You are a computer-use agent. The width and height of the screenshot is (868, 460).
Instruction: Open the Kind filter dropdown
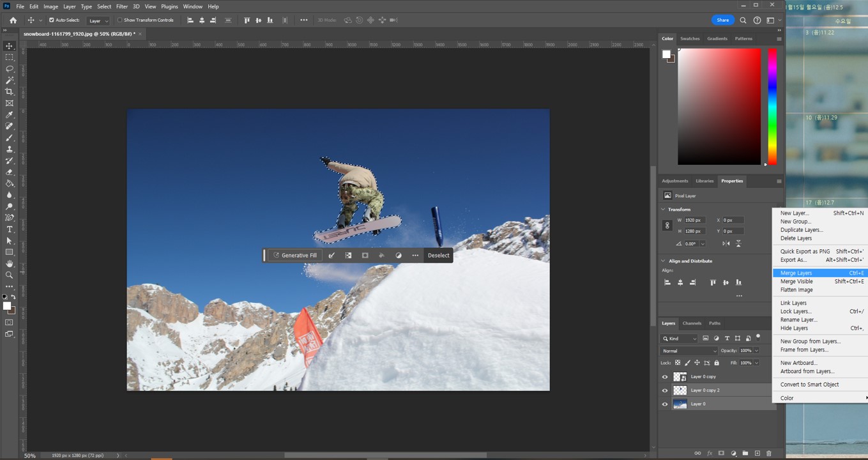point(679,339)
